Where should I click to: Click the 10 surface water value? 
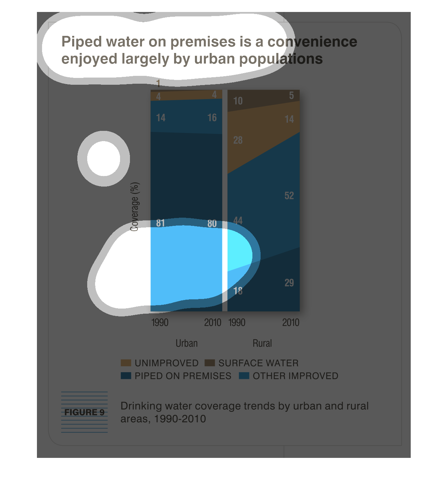coord(238,101)
